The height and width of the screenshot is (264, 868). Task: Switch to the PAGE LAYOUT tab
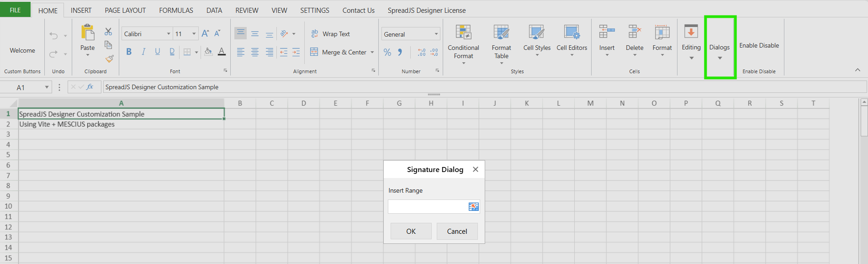(125, 10)
